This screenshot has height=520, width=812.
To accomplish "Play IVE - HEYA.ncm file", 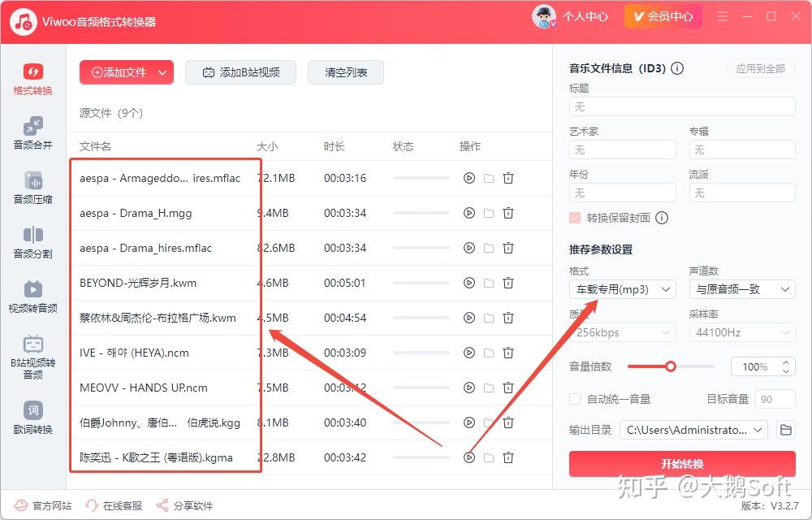I will coord(469,353).
